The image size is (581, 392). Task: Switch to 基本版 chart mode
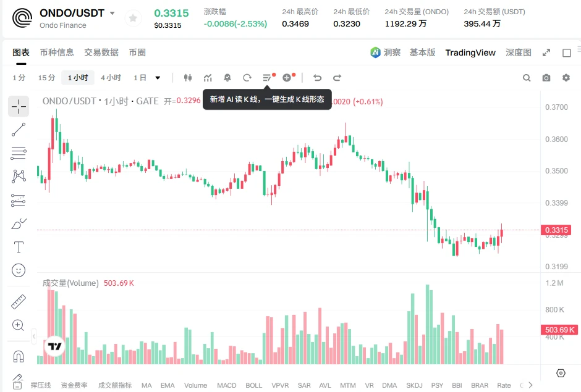pos(422,52)
